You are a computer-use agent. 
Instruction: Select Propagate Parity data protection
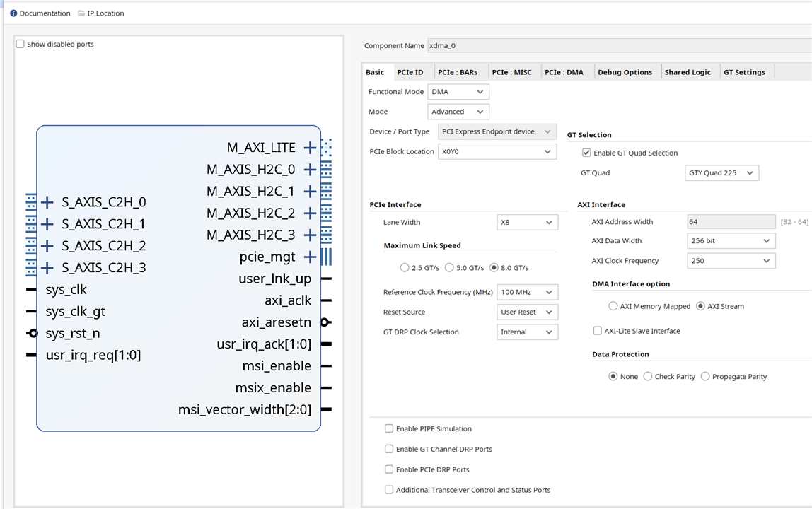point(705,376)
